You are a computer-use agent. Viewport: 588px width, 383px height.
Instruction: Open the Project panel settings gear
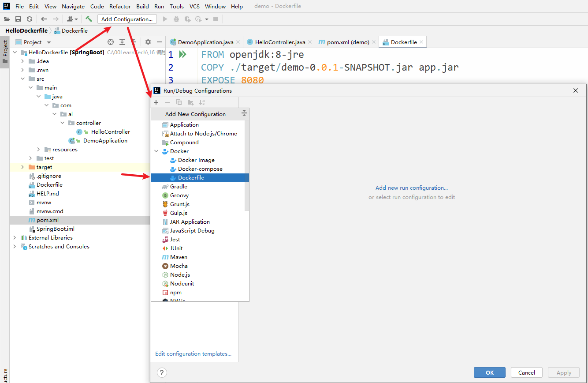(x=148, y=42)
